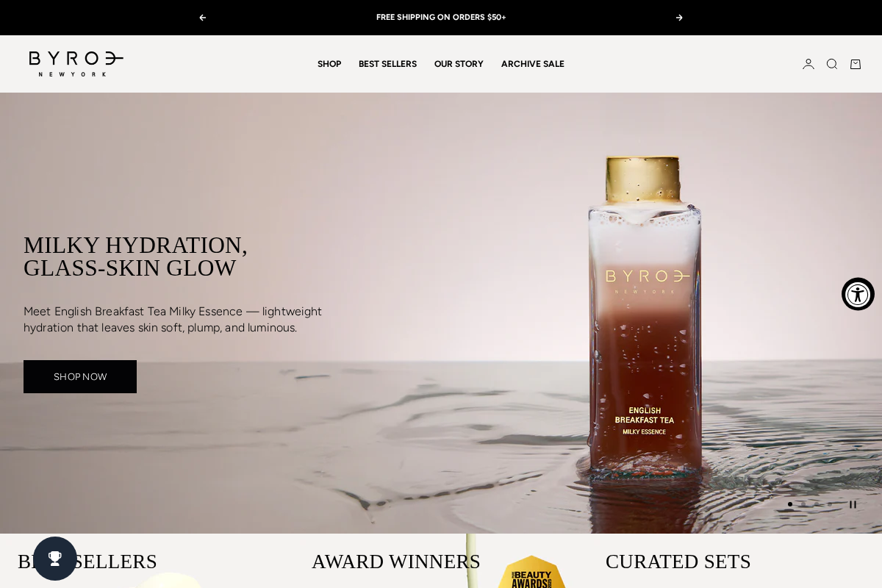
Task: Jump to the third slideshow dot
Action: point(817,504)
